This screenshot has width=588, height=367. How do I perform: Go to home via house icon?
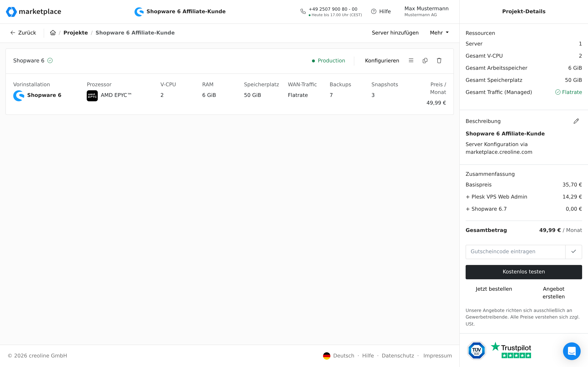coord(53,33)
